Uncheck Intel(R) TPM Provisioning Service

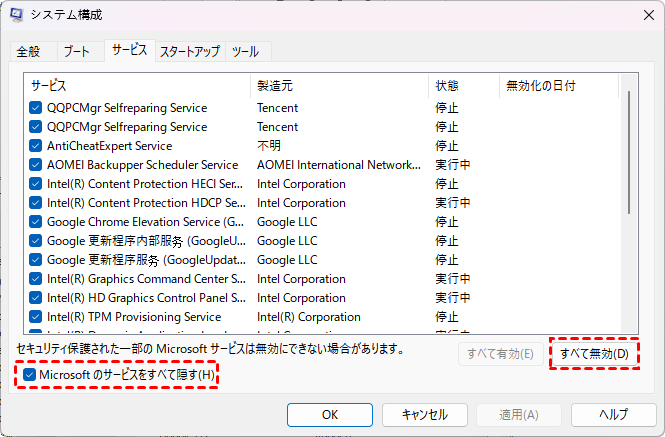(x=36, y=317)
